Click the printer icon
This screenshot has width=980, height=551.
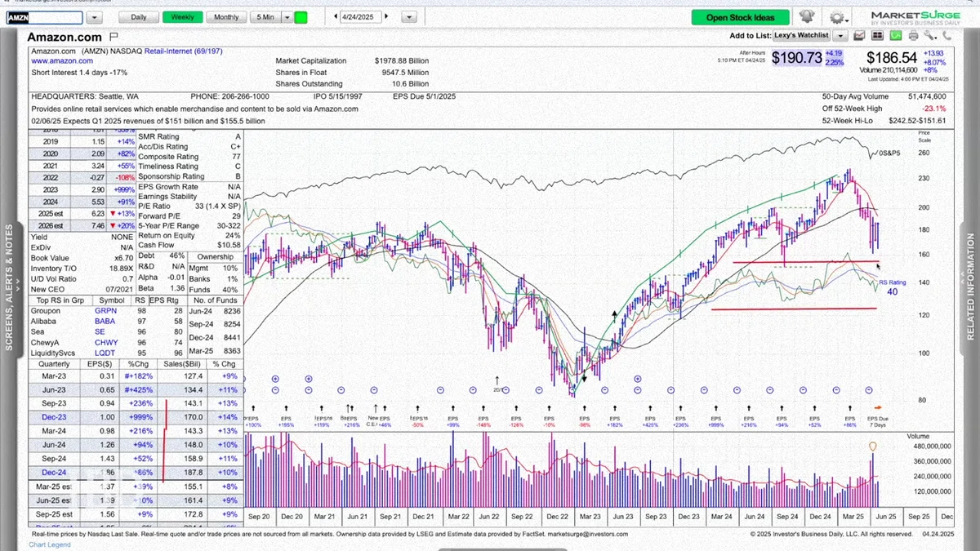coord(913,36)
